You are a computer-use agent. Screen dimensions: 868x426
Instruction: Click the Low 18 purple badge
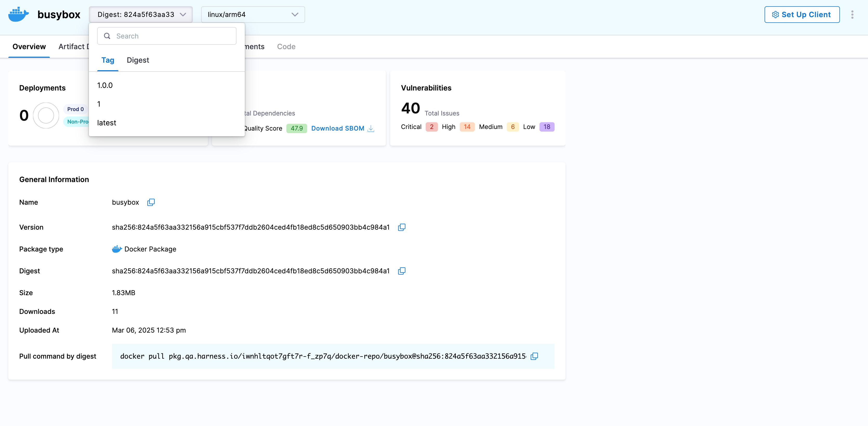pos(546,127)
